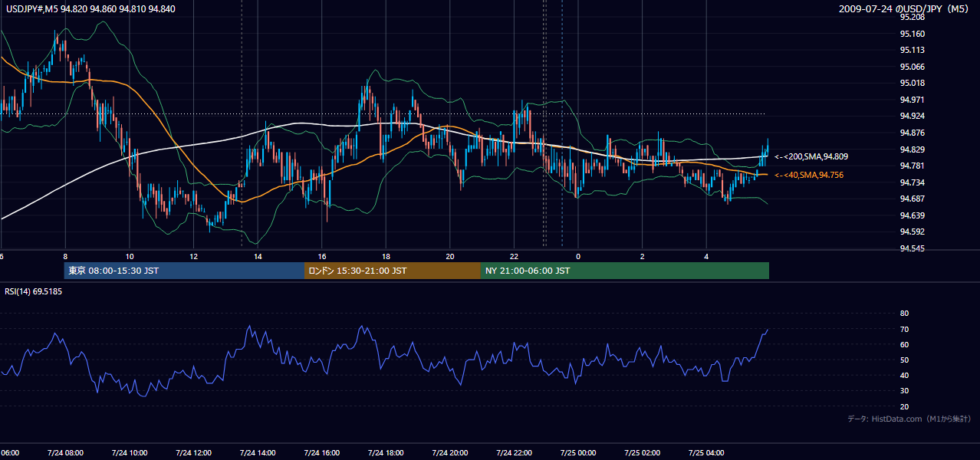Click hour label 12 on price chart time axis
This screenshot has width=980, height=460.
193,257
